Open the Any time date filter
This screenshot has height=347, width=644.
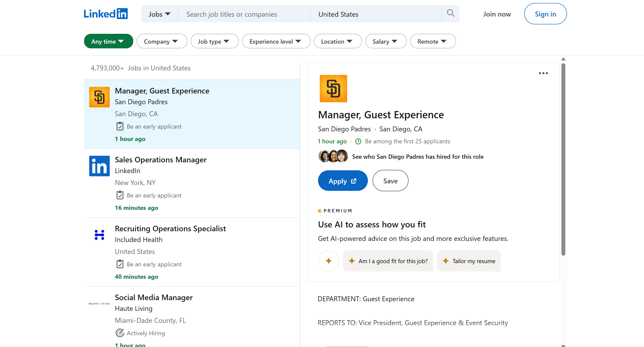tap(108, 41)
